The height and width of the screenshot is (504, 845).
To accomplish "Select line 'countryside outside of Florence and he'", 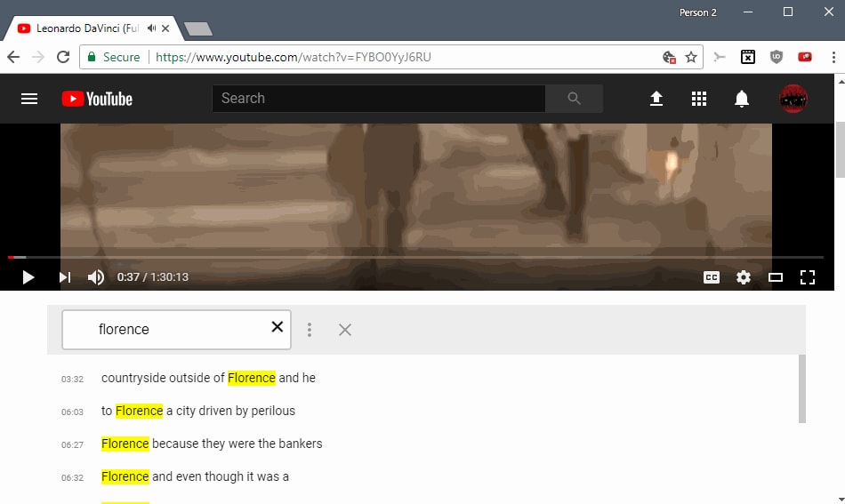I will tap(208, 378).
